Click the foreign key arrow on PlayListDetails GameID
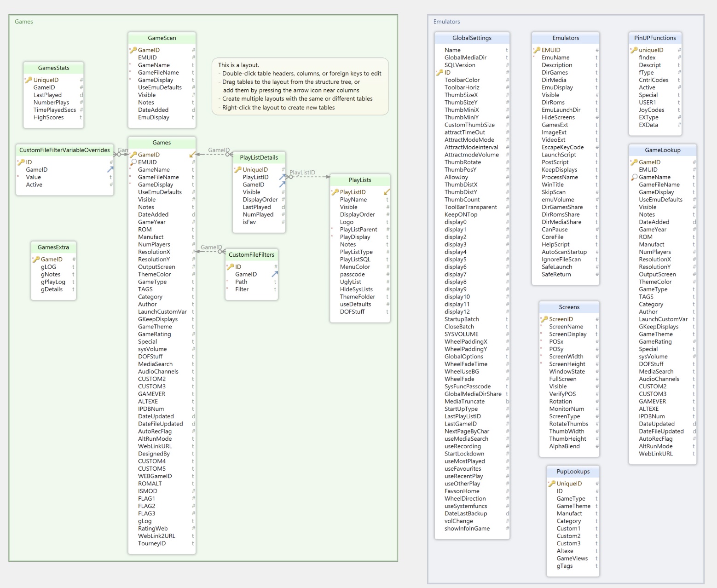This screenshot has width=717, height=588. 283,184
